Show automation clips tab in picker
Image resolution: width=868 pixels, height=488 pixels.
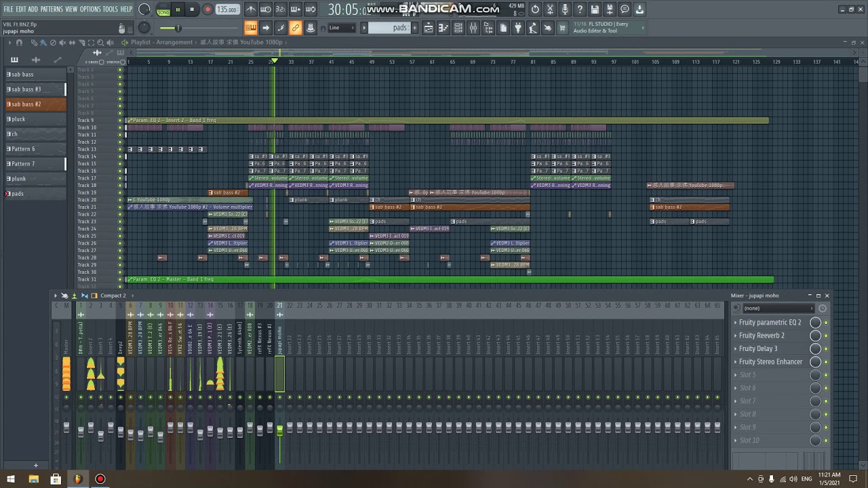tap(57, 60)
